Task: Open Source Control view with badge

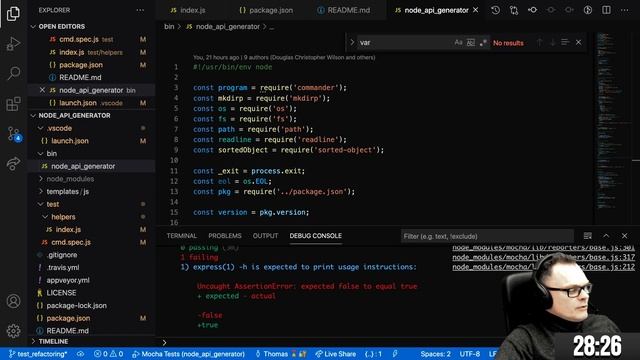Action: pyautogui.click(x=13, y=134)
